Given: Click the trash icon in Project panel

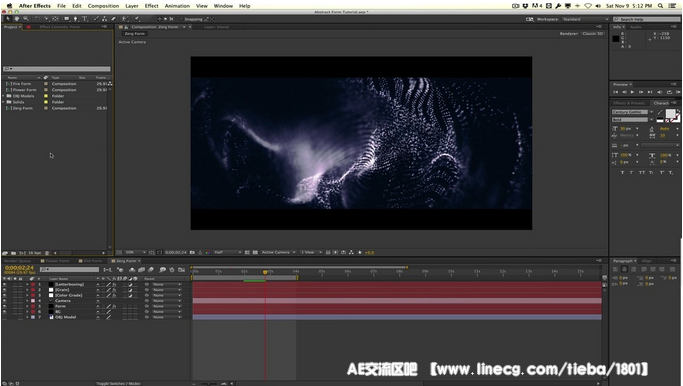Looking at the screenshot, I should point(47,253).
